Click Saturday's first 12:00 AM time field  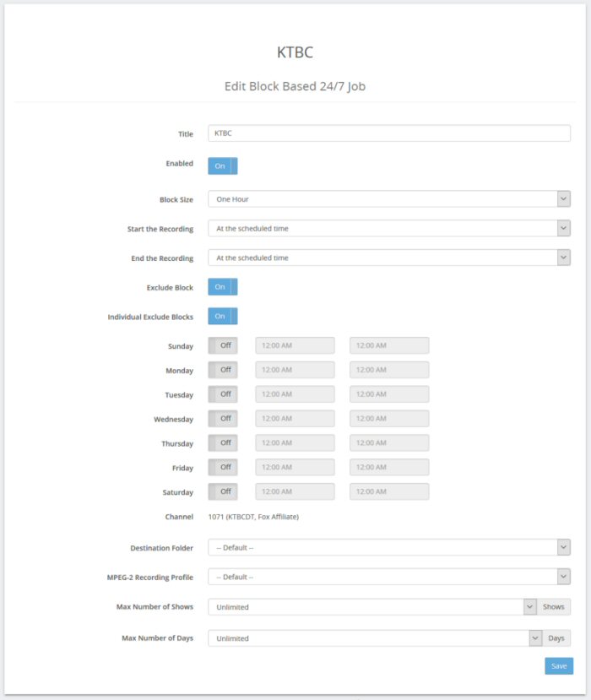(x=295, y=491)
